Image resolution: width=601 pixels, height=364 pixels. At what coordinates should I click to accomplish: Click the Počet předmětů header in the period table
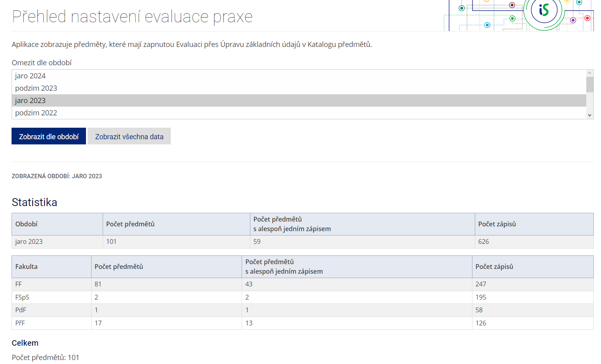pos(176,224)
